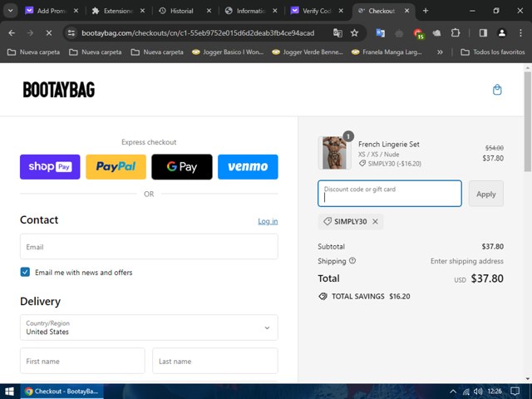
Task: Close the Checkout tab
Action: click(x=407, y=11)
